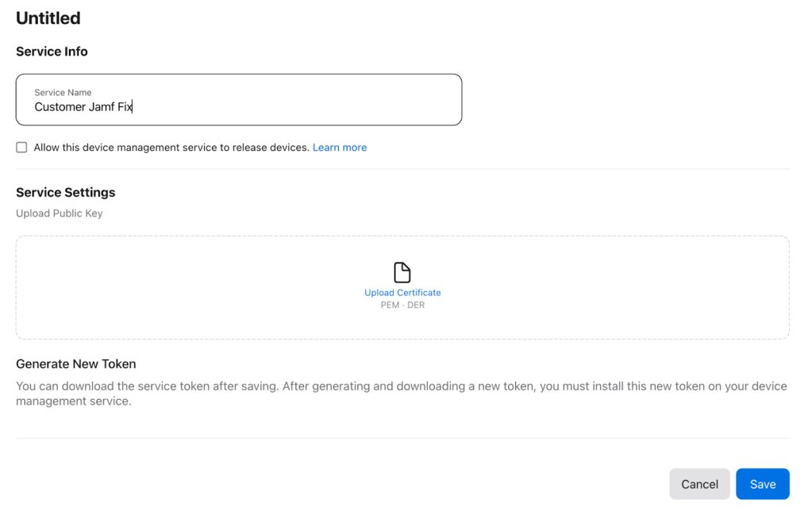Click the divider line above Cancel button
The width and height of the screenshot is (812, 514).
402,438
